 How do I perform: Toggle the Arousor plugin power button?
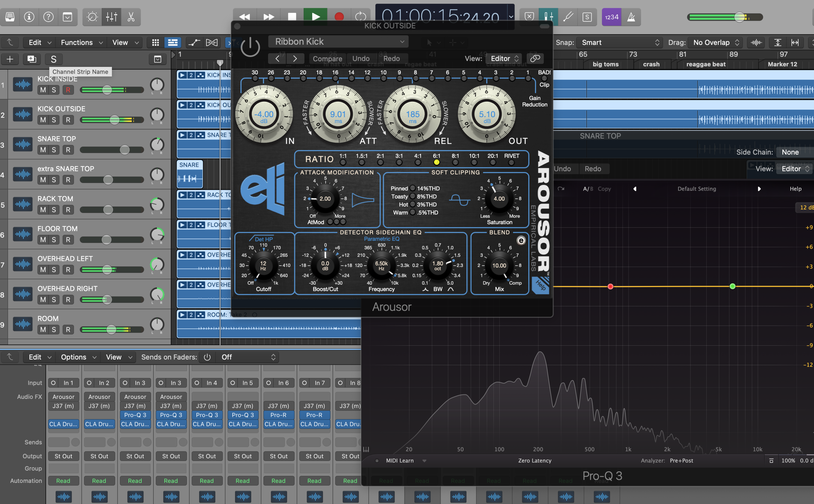click(250, 47)
